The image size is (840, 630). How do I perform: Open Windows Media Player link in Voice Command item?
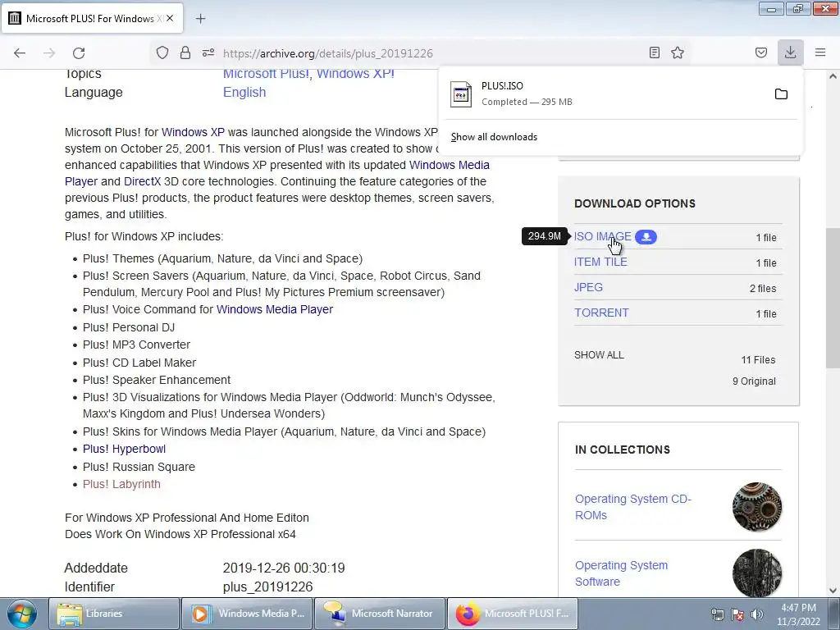pos(274,309)
